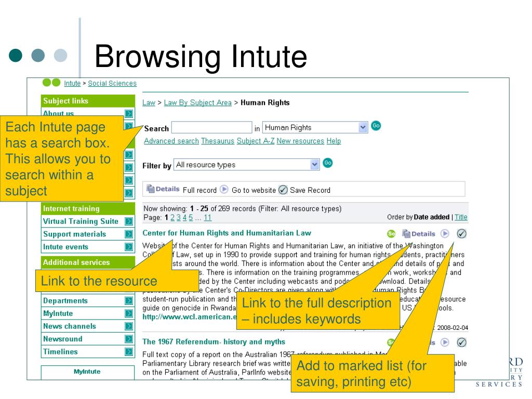Screen dimensions: 532x399
Task: Click go-to-website arrow for Center for Human Rights
Action: click(445, 233)
